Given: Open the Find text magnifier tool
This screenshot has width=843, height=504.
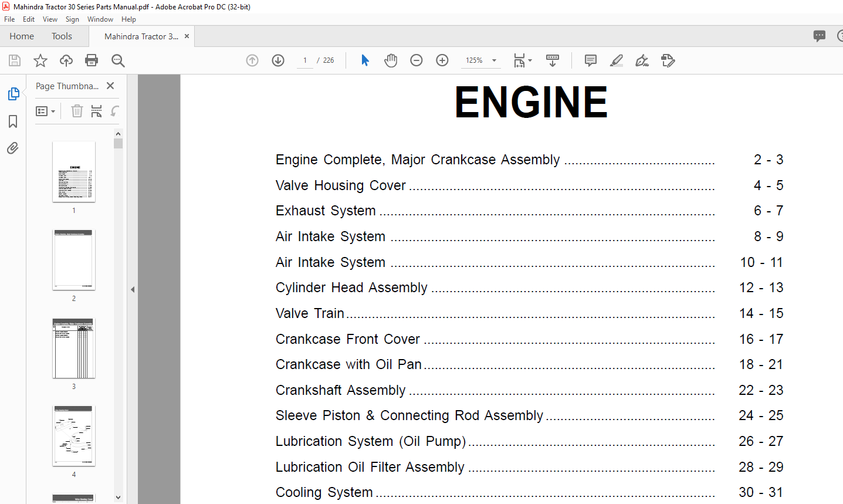Looking at the screenshot, I should (118, 60).
